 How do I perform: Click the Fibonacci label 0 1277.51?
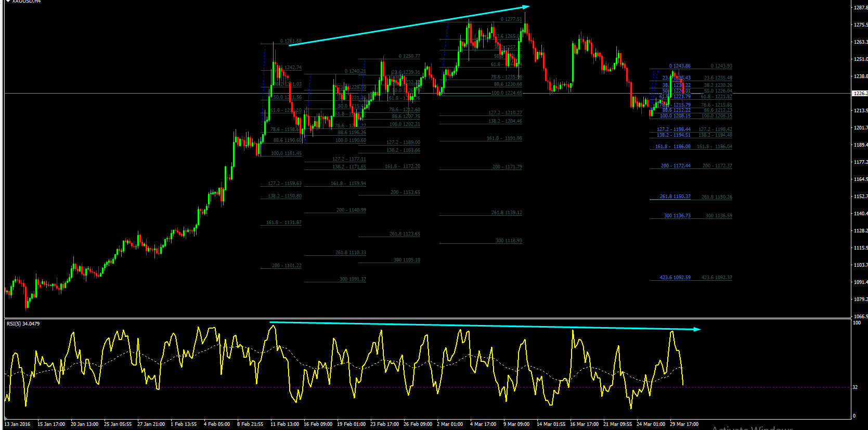(511, 19)
